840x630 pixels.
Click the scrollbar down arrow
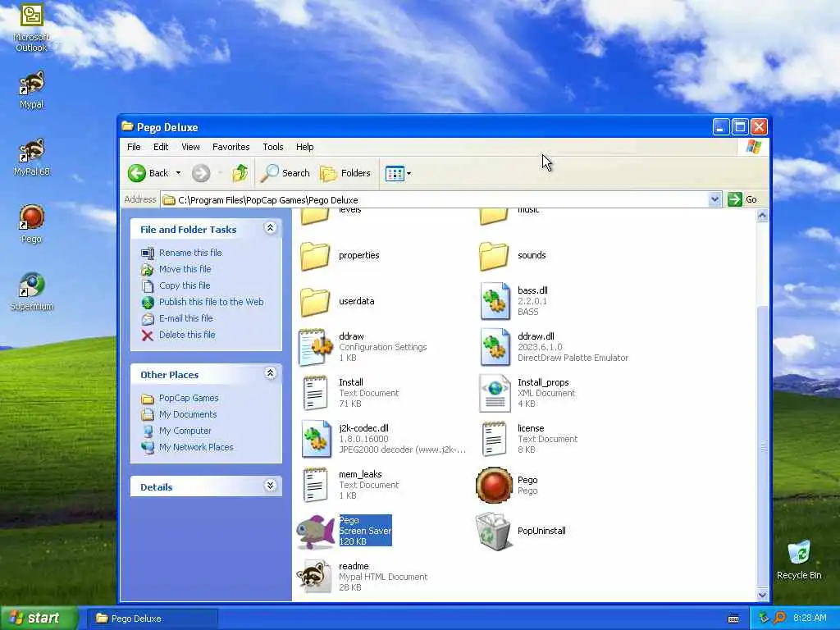click(x=762, y=595)
